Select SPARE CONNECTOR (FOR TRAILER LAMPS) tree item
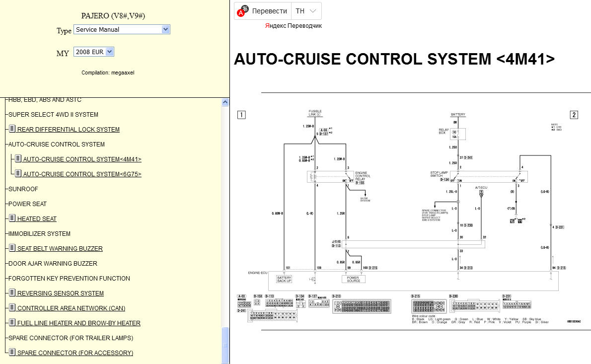 tap(71, 338)
